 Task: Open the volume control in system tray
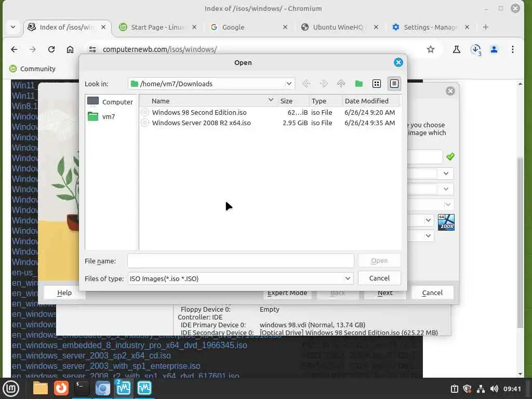[x=494, y=389]
